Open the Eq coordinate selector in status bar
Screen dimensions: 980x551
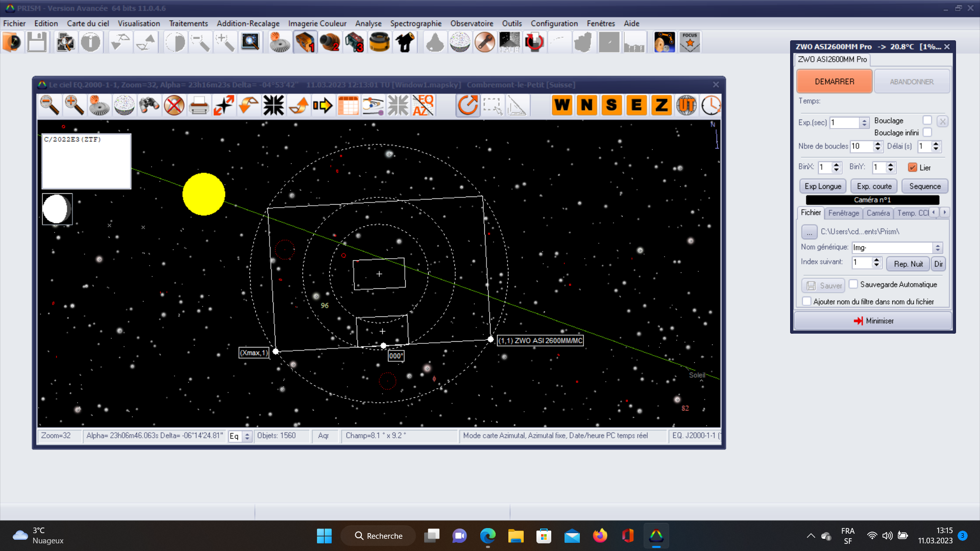coord(247,436)
